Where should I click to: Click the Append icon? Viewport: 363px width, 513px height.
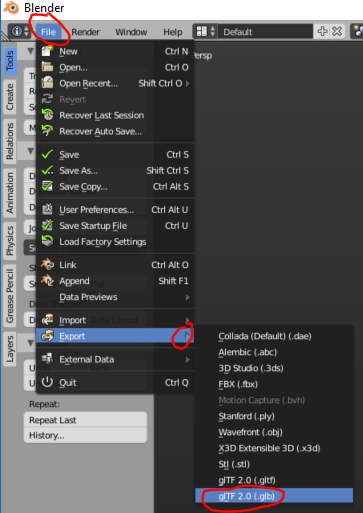click(47, 281)
